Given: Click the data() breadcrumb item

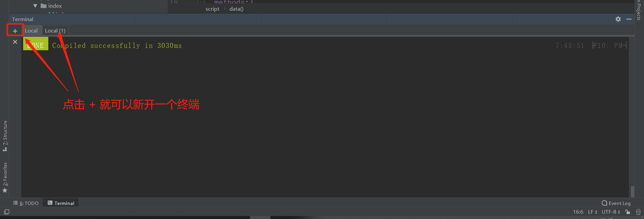Looking at the screenshot, I should [x=236, y=9].
